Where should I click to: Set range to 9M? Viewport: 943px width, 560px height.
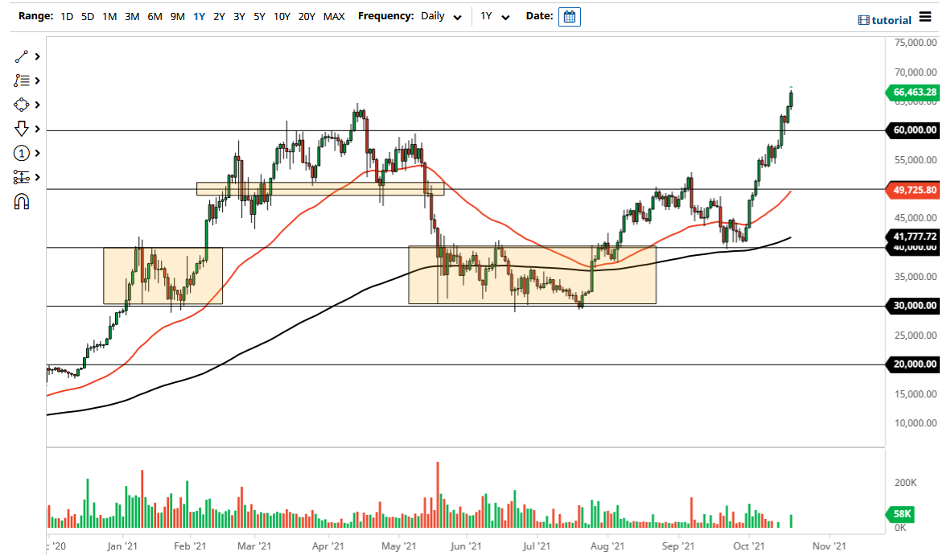[x=177, y=17]
